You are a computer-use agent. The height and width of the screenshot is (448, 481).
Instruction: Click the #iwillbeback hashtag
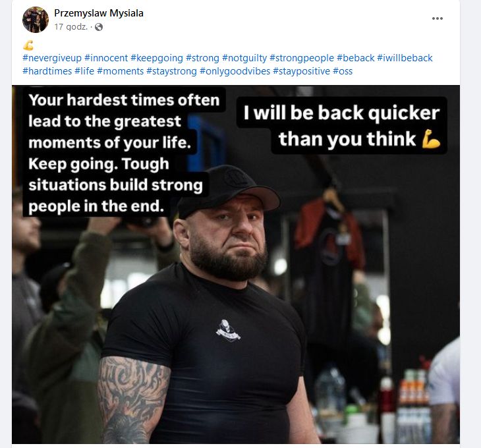click(x=405, y=58)
